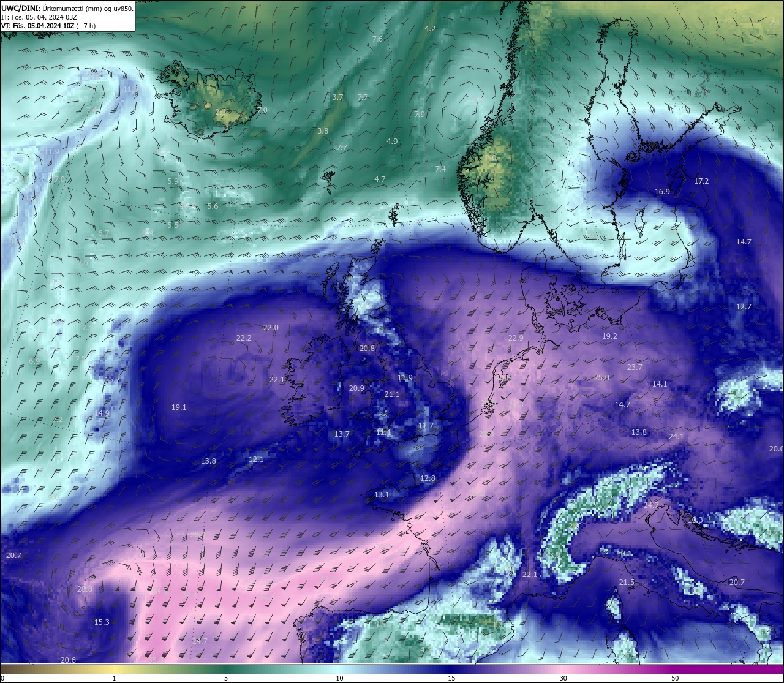Select the 20.8 value over southwest Scotland
Viewport: 784px width, 683px height.
[367, 349]
